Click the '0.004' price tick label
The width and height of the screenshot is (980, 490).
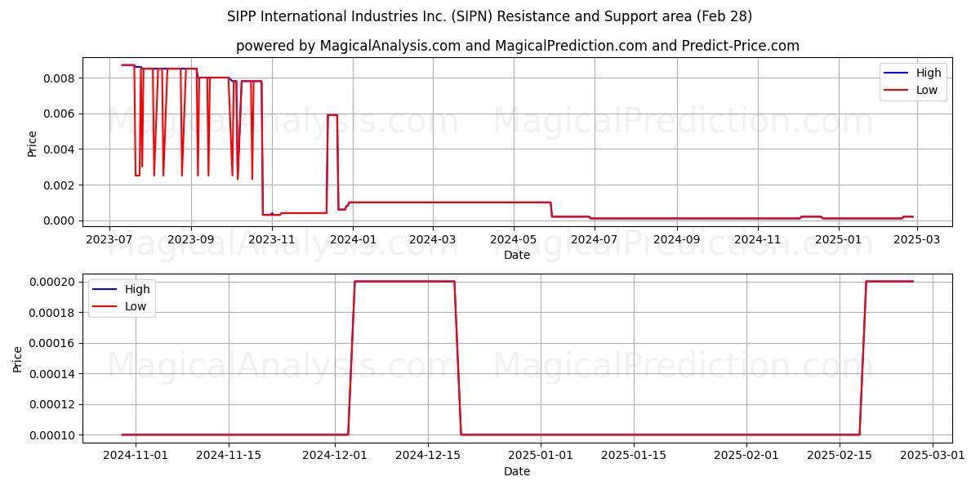(60, 149)
